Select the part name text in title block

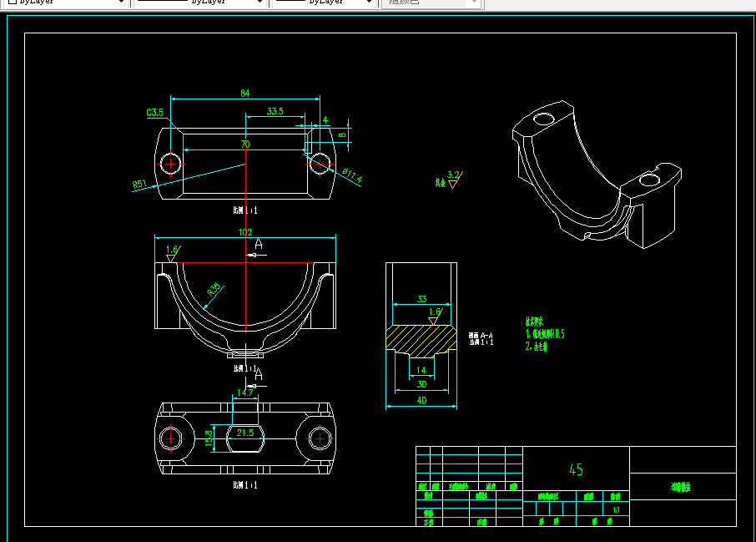click(x=681, y=487)
